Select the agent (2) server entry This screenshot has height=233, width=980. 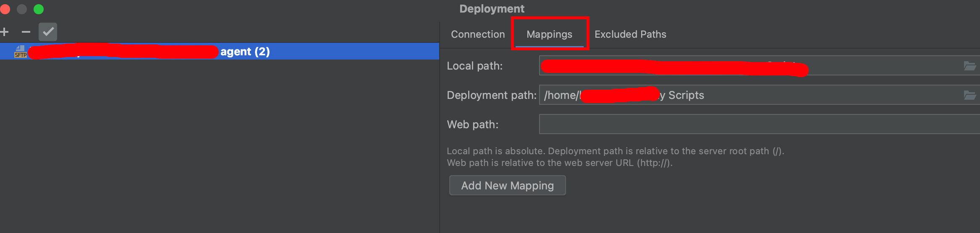245,52
